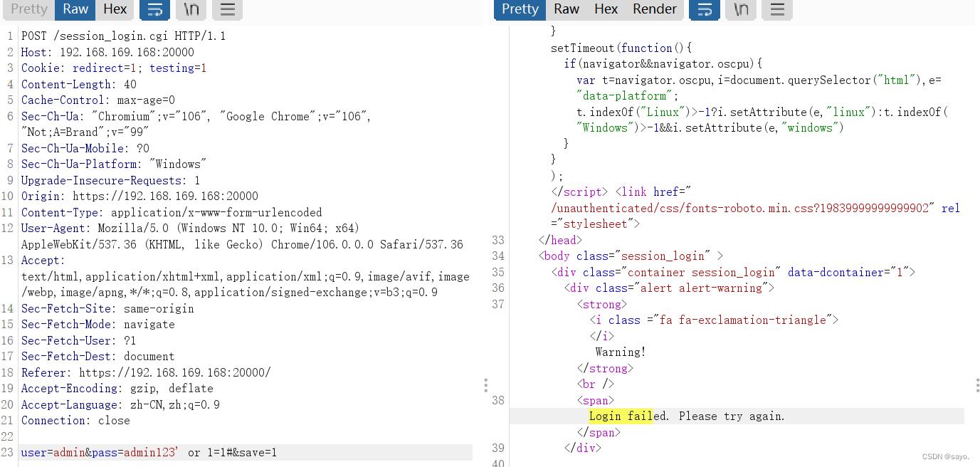Click the 'var t=navigator.oscpu' line in response
Image resolution: width=980 pixels, height=467 pixels.
[x=759, y=80]
